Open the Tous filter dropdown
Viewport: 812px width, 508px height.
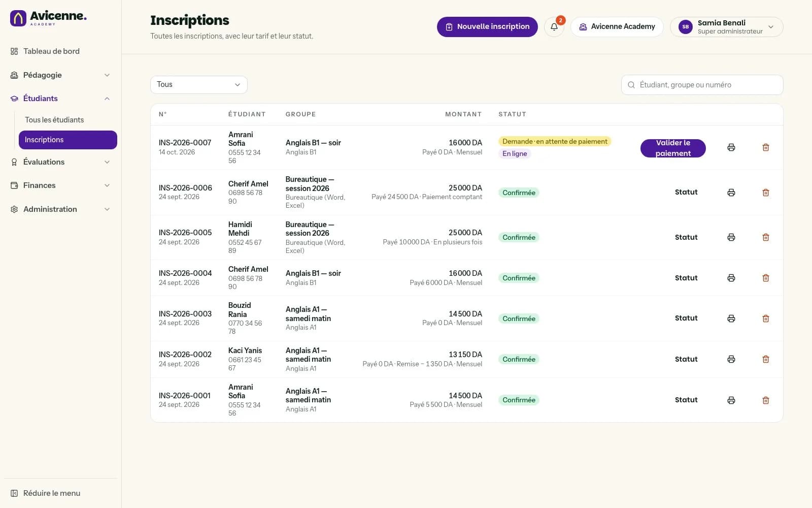point(199,85)
